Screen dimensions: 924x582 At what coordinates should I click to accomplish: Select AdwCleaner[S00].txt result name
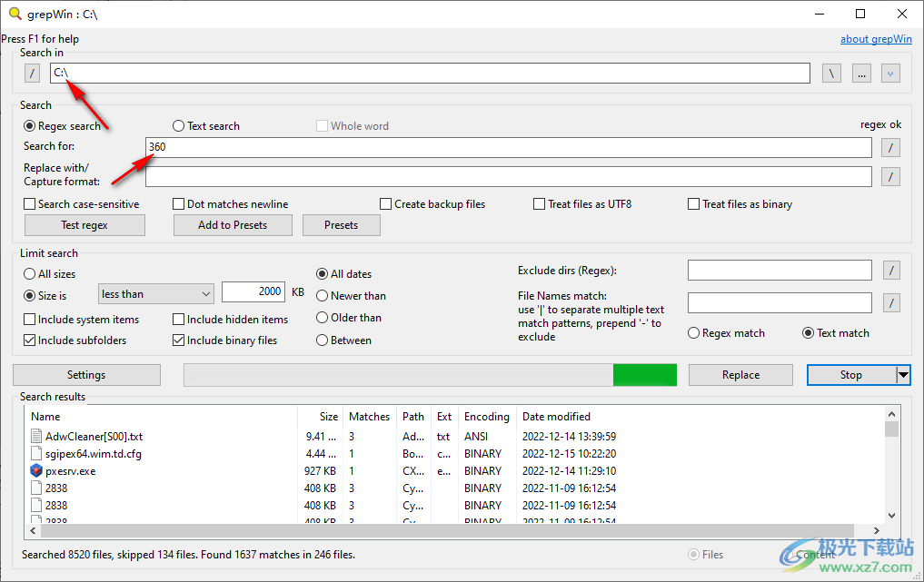pos(94,437)
